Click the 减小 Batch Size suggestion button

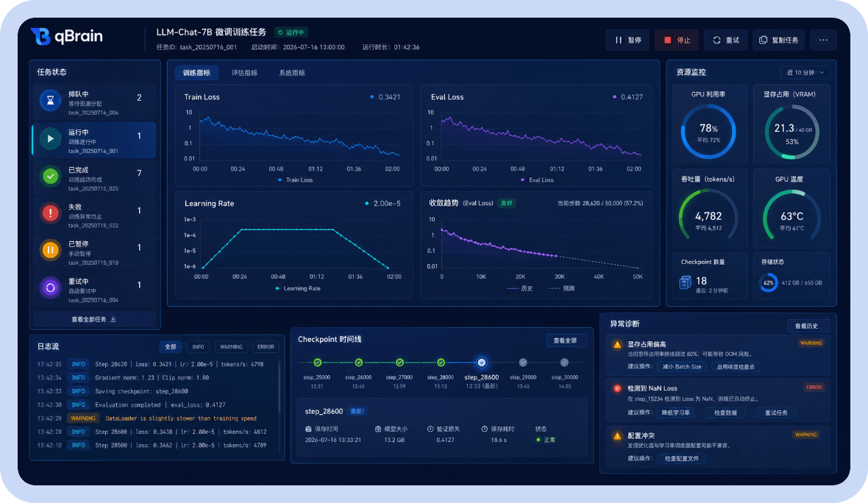(682, 367)
